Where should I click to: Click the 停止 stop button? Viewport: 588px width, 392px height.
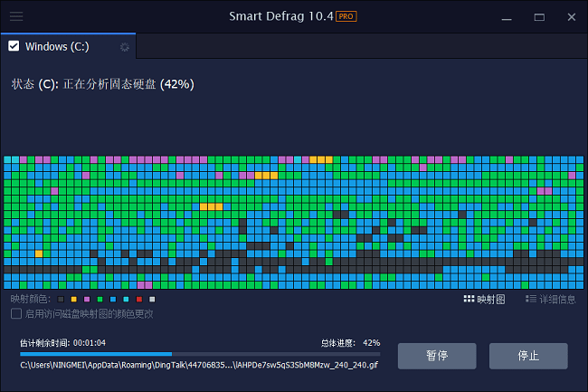(x=528, y=356)
